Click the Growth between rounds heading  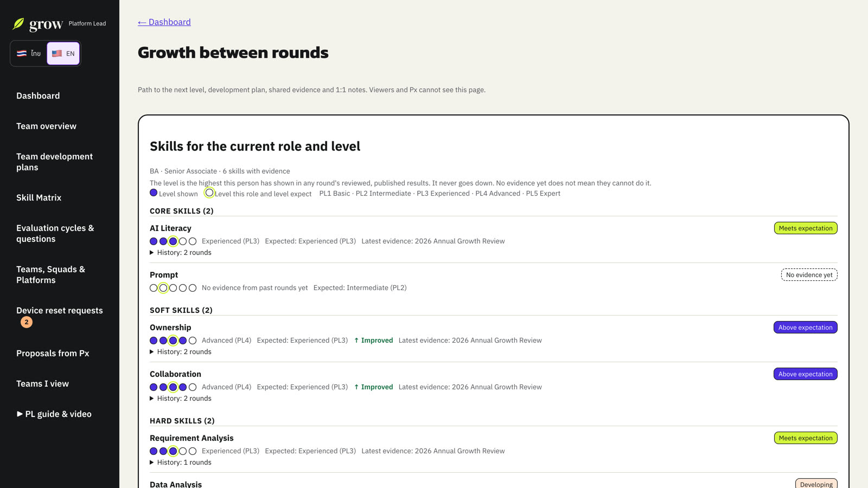point(233,53)
